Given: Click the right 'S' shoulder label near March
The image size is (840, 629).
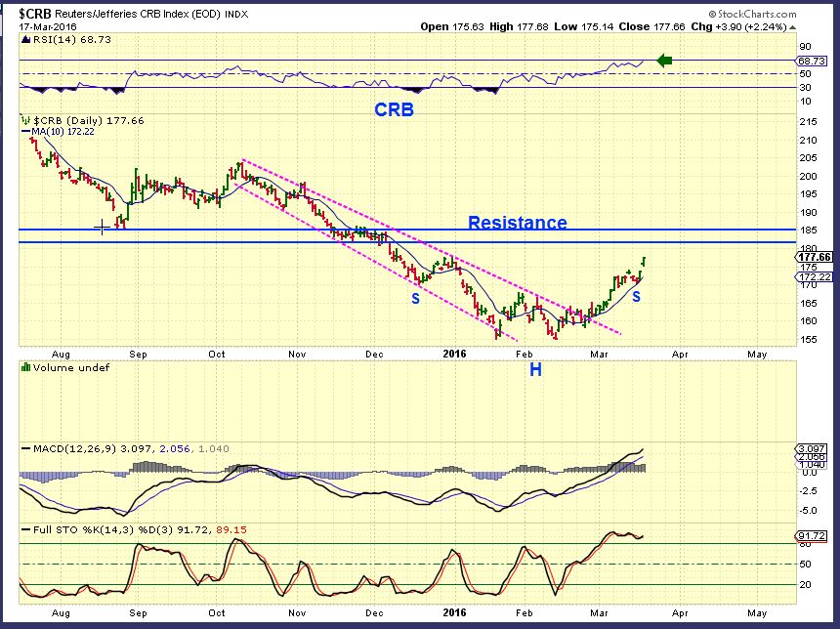Looking at the screenshot, I should (636, 296).
